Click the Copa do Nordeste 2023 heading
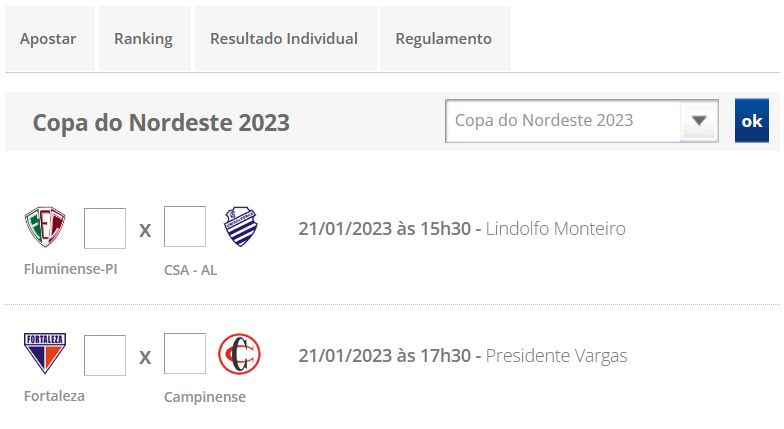The image size is (784, 429). [161, 123]
